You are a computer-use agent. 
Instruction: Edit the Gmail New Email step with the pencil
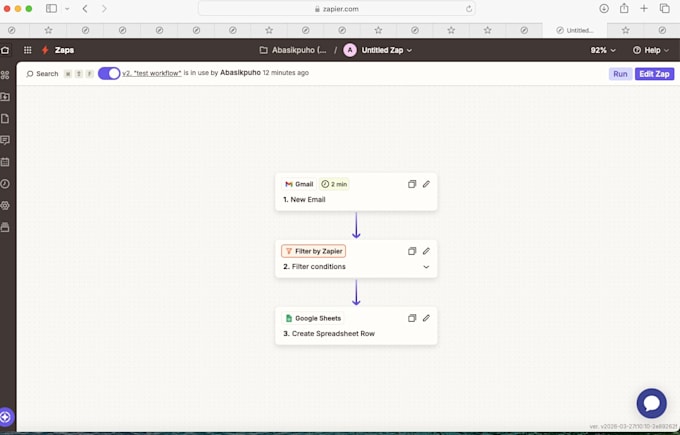pos(426,184)
